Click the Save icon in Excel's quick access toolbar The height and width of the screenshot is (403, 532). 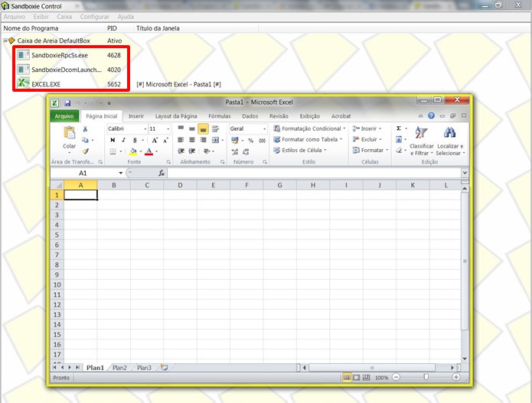[67, 103]
